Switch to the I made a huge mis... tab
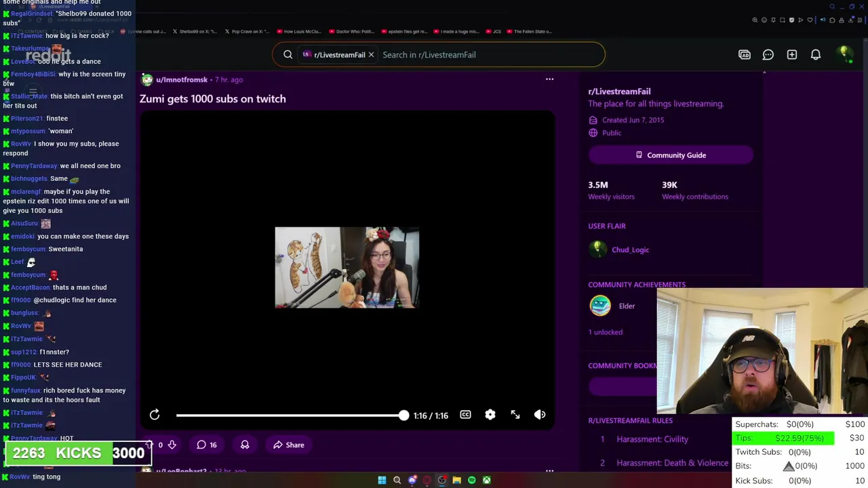The image size is (868, 488). (x=455, y=31)
